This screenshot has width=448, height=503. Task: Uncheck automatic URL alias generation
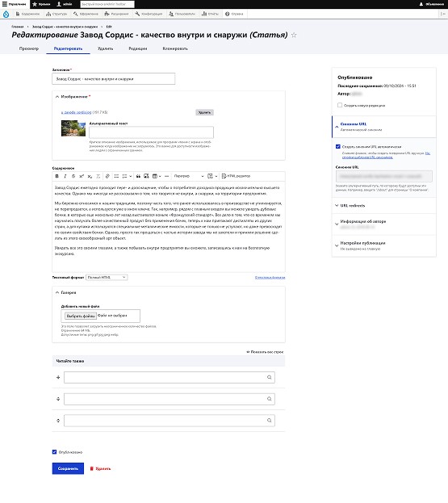tap(338, 147)
